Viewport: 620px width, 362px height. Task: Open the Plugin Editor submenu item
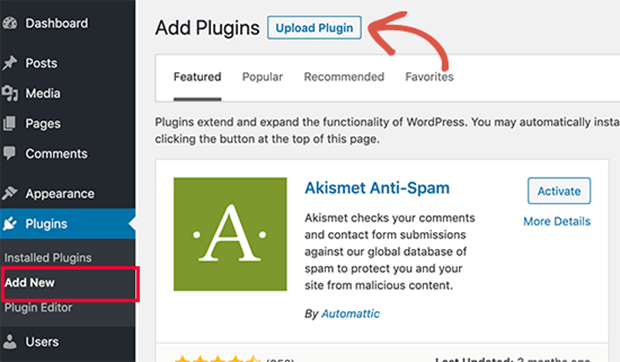[38, 307]
